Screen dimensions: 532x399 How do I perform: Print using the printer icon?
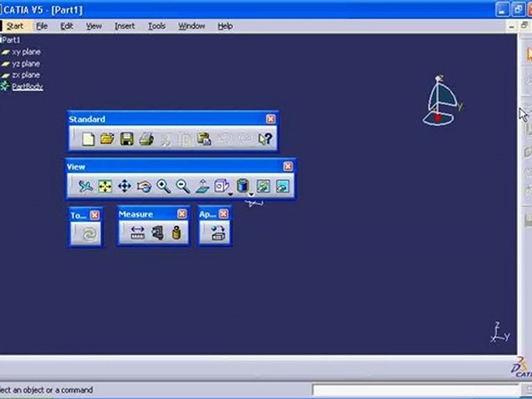pyautogui.click(x=146, y=139)
